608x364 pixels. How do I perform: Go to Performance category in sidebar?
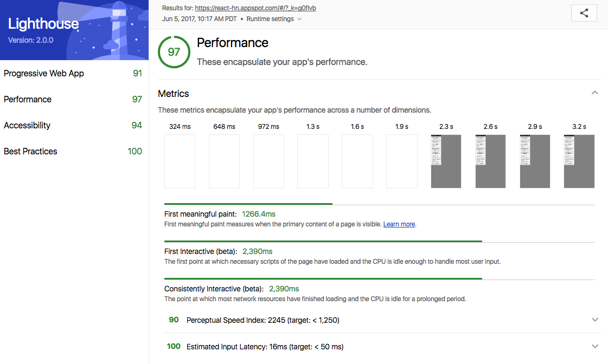(x=28, y=99)
